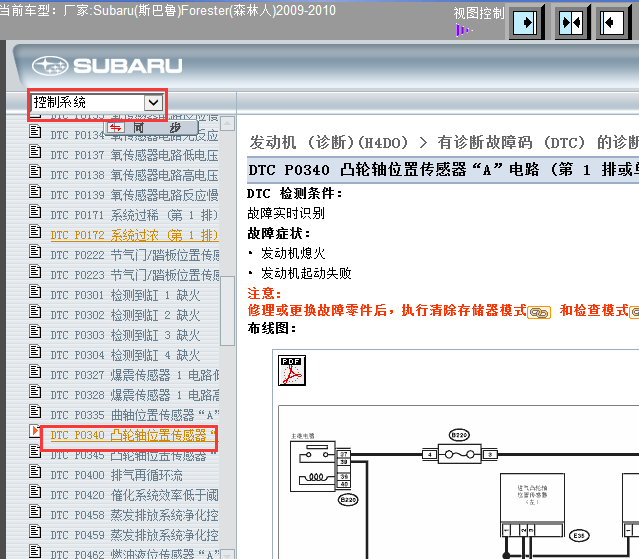
Task: Open first DTC P0222 节气门 entry
Action: (134, 255)
